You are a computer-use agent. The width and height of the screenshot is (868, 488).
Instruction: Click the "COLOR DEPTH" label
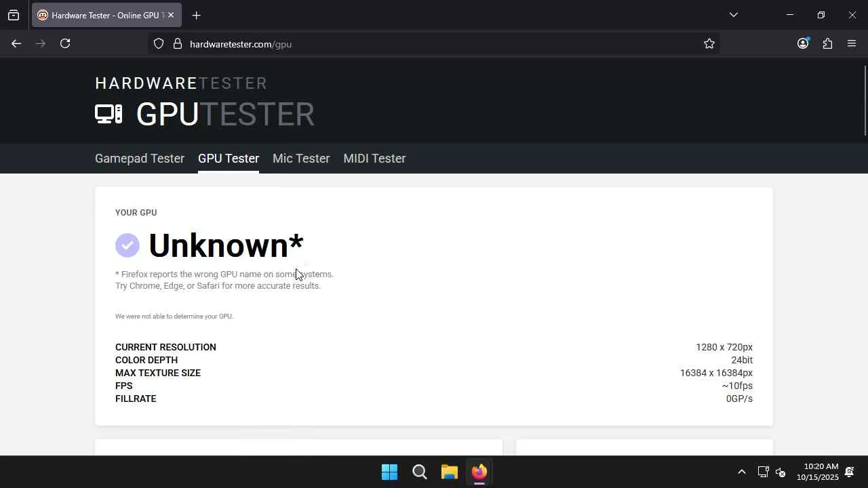click(x=146, y=360)
